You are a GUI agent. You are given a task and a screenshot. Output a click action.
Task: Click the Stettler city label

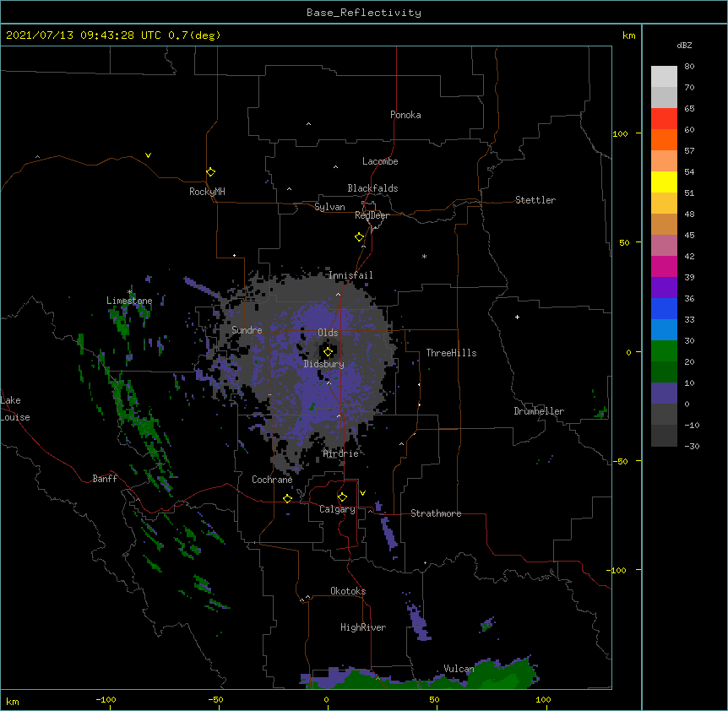(535, 200)
